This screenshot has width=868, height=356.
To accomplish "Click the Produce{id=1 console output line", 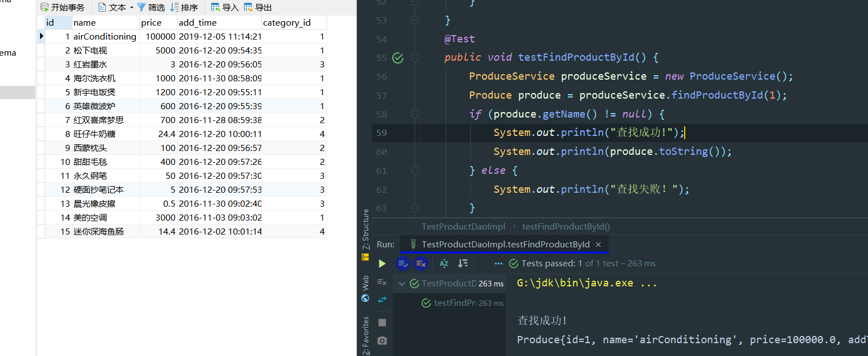I will (x=693, y=340).
